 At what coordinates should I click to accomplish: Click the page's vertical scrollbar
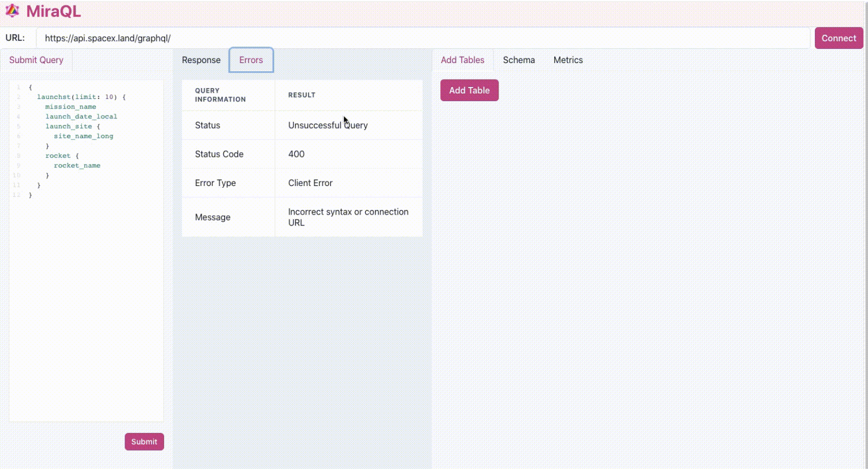tap(865, 235)
